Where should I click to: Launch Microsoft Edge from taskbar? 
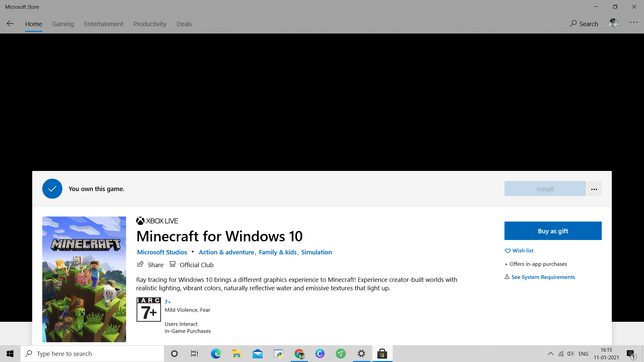(x=216, y=354)
